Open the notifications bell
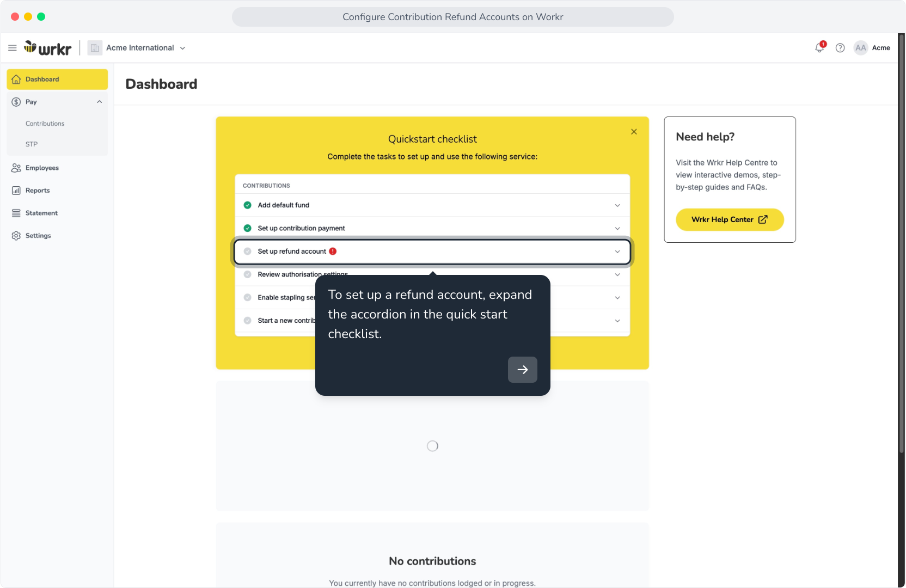Viewport: 906px width, 588px height. coord(819,48)
